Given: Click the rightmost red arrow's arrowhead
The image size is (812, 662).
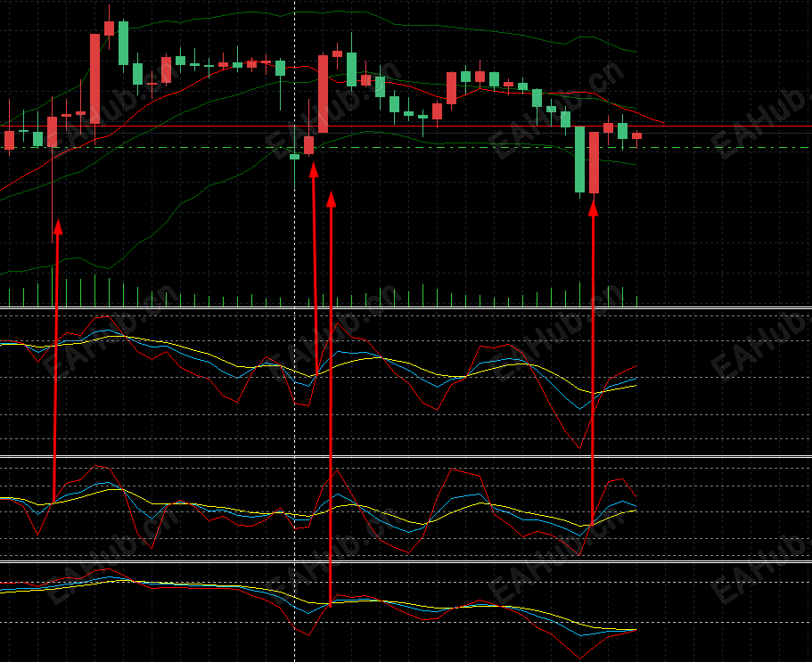Looking at the screenshot, I should 594,208.
